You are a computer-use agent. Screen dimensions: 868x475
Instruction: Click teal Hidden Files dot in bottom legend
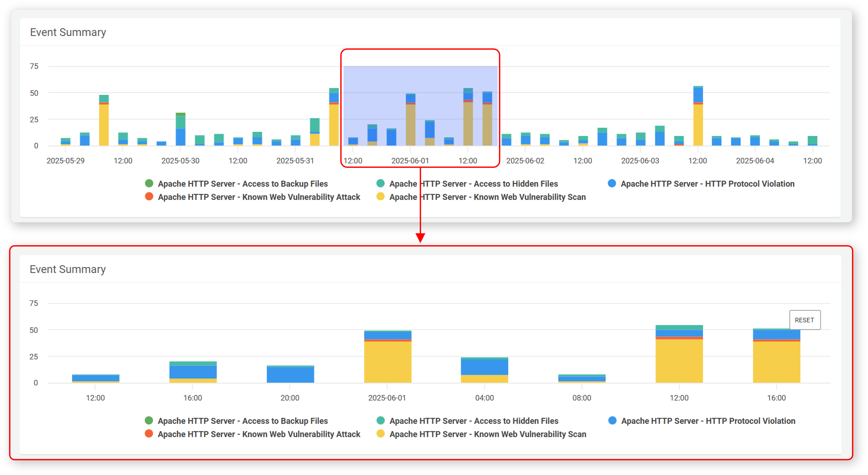pyautogui.click(x=380, y=420)
